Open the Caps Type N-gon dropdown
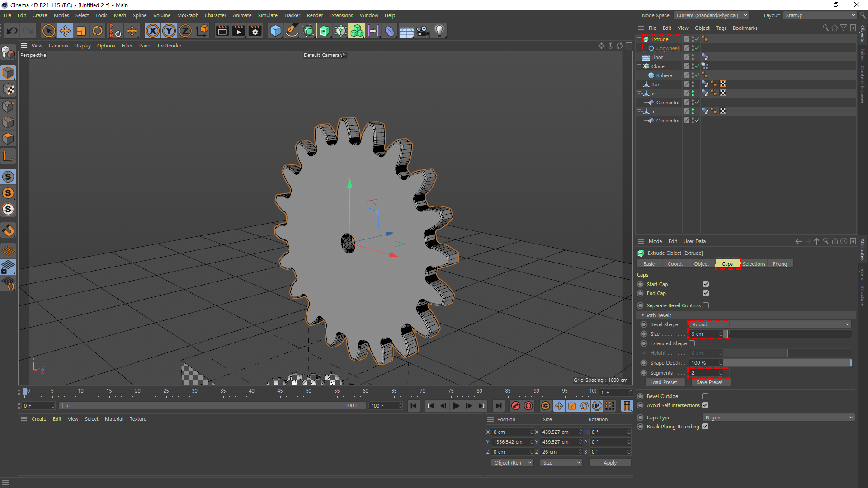868x488 pixels. [x=778, y=418]
